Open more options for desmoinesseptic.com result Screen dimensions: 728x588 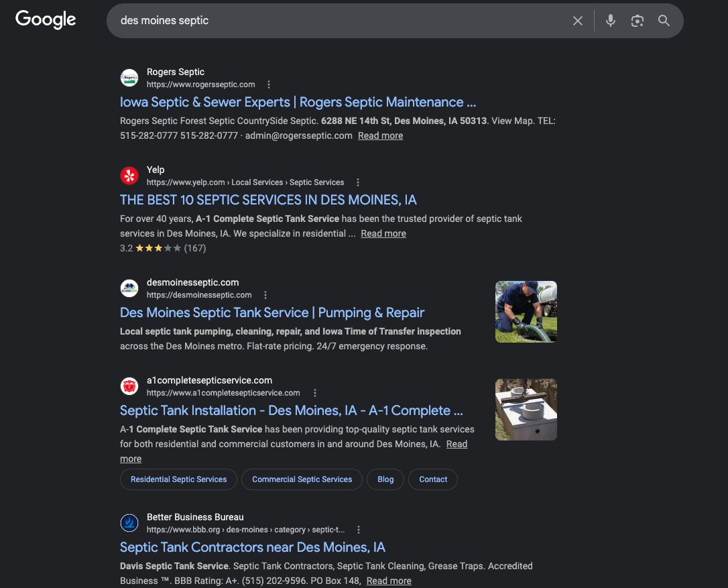click(265, 295)
